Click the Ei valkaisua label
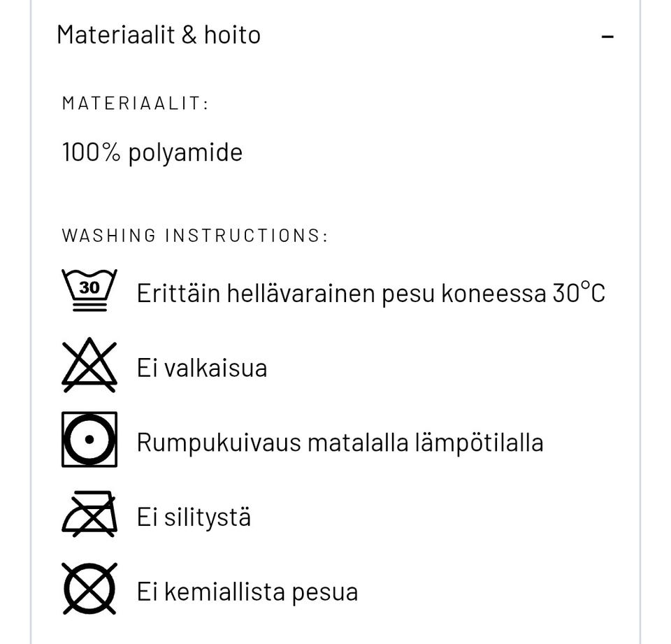 tap(201, 366)
